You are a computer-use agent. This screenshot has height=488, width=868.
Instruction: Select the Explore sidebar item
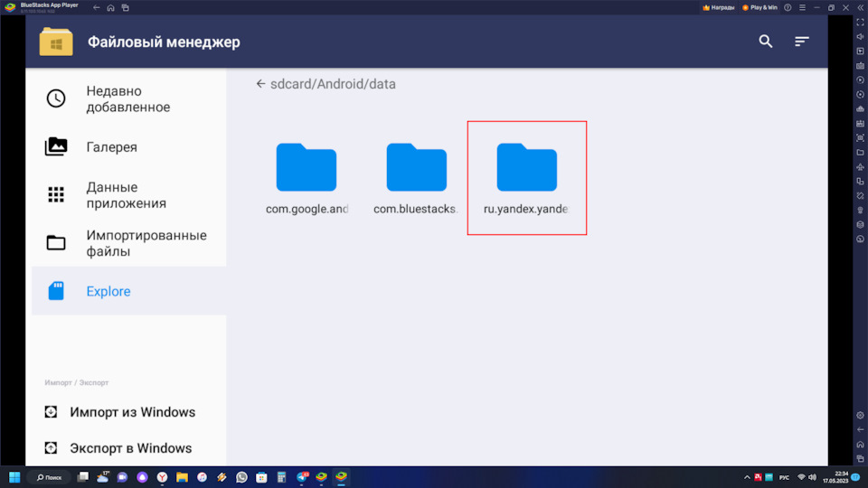pyautogui.click(x=129, y=291)
